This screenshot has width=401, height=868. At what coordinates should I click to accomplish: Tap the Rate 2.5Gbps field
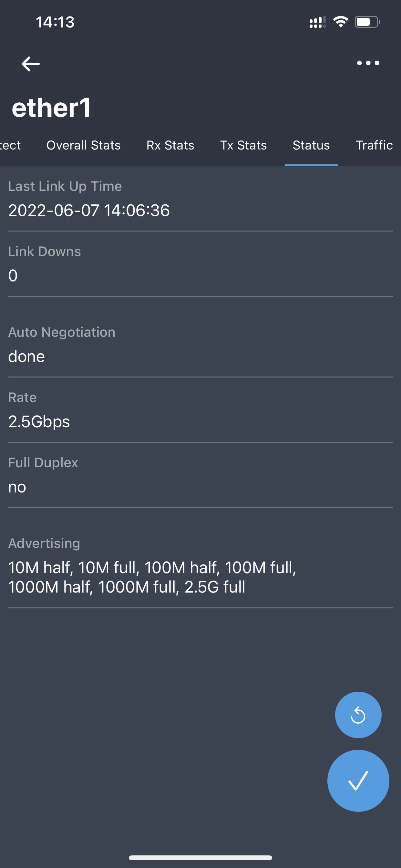point(39,421)
